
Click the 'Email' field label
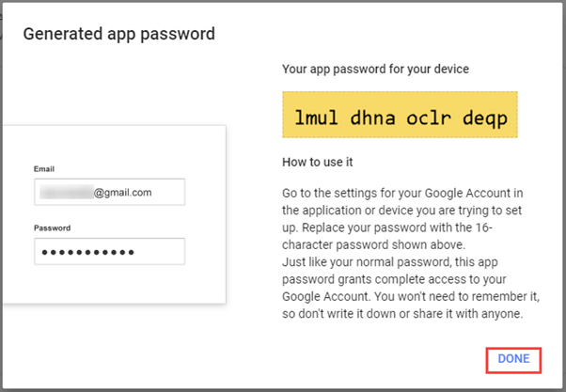point(44,169)
